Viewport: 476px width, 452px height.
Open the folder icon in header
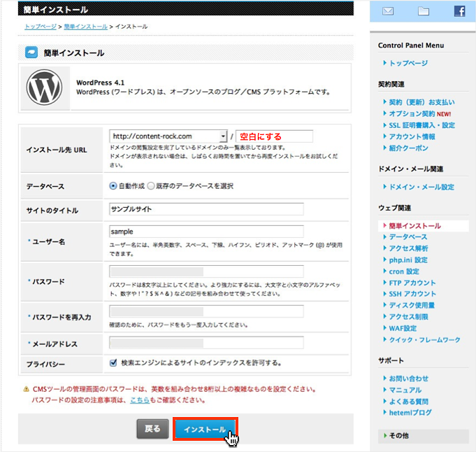tap(423, 12)
